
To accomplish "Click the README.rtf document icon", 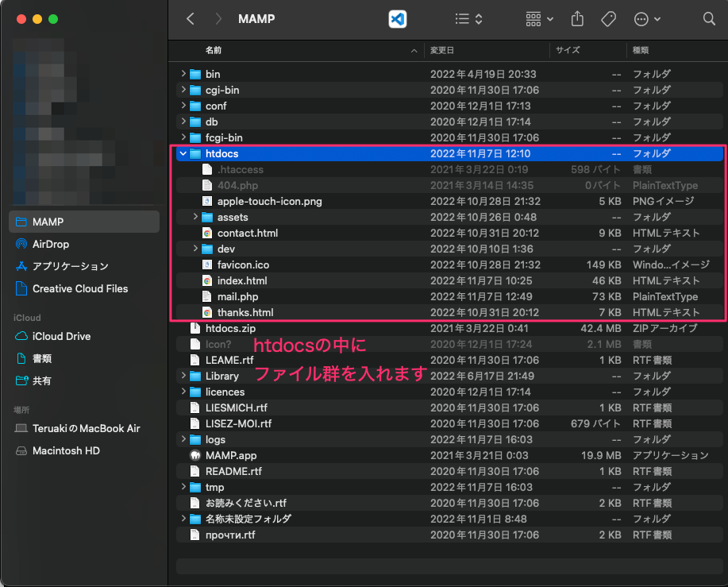I will [x=195, y=471].
